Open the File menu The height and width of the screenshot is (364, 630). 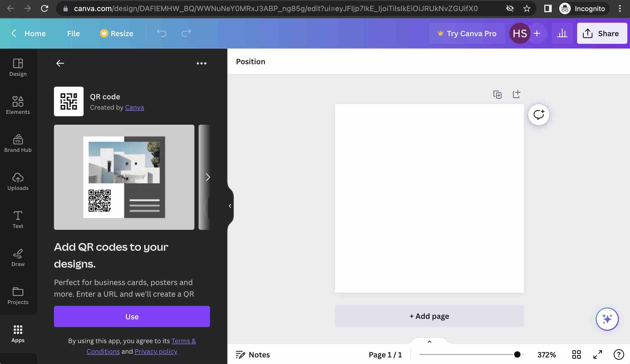pyautogui.click(x=73, y=34)
